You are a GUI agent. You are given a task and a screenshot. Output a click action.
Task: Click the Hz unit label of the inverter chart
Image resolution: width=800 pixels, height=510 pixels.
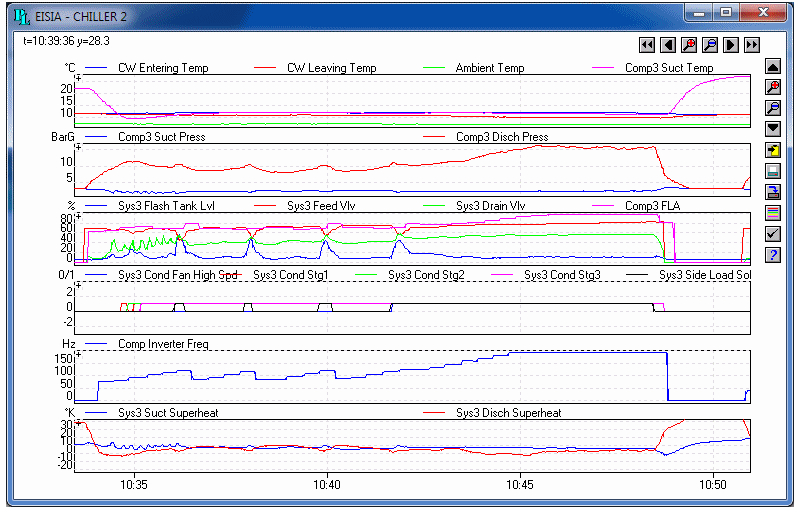click(x=68, y=344)
